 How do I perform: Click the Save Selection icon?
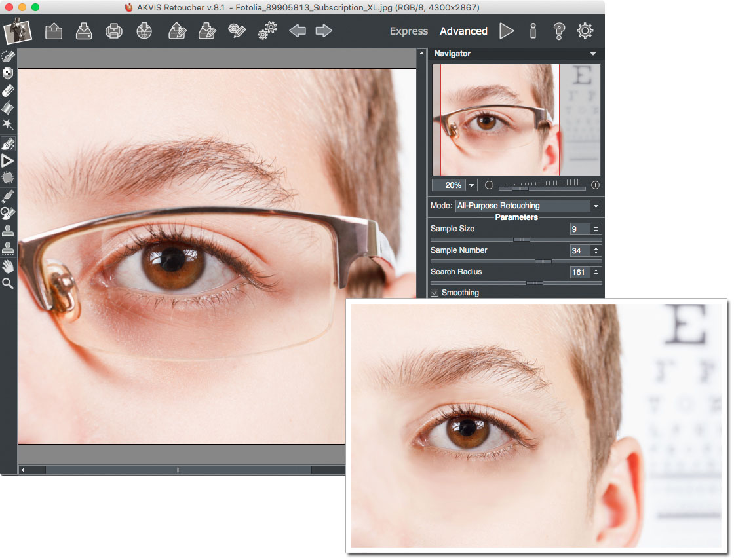tap(207, 31)
